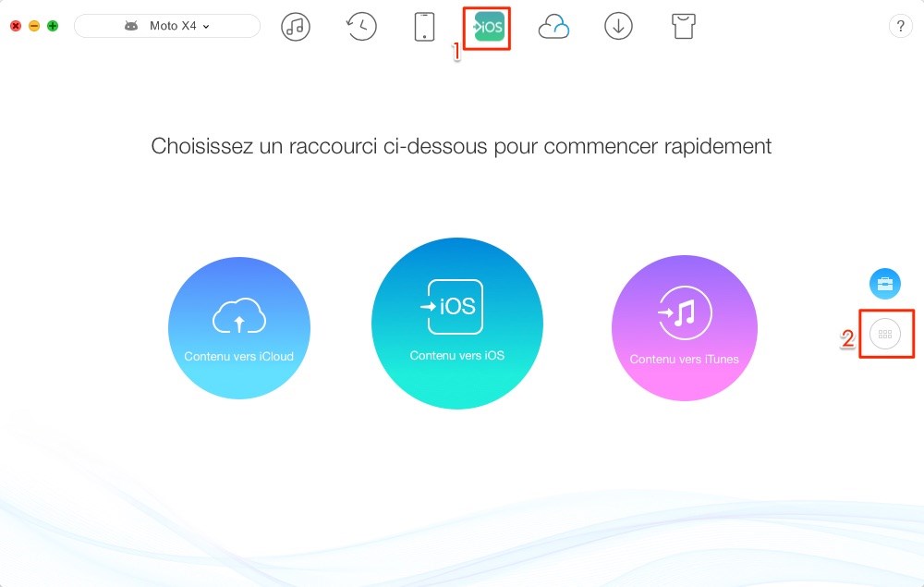Screen dimensions: 924x587
Task: Click the downloader arrow icon
Action: [x=617, y=26]
